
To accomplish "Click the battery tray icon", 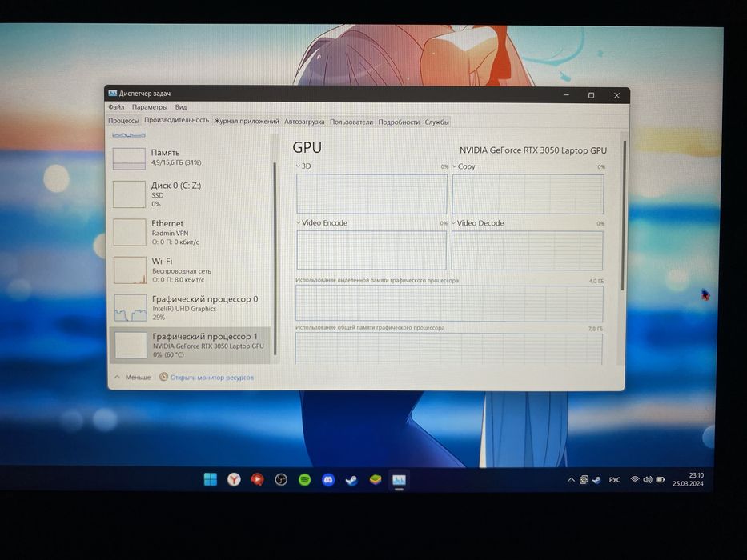I will coord(661,479).
